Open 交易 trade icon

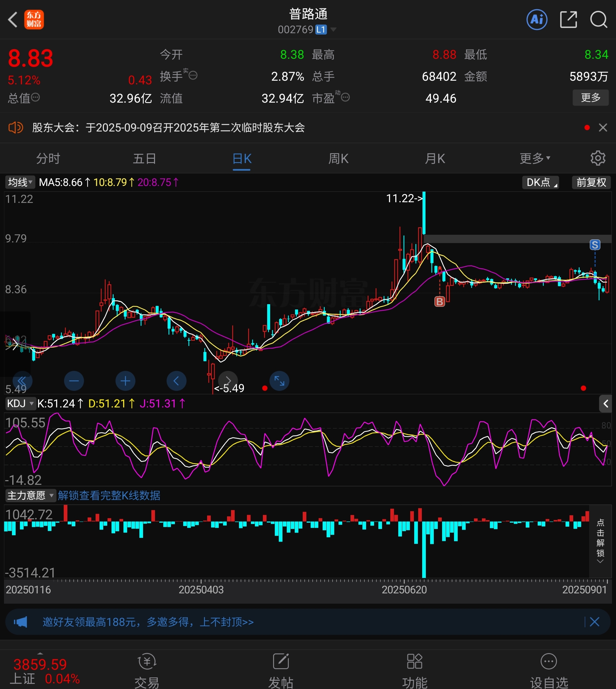[x=147, y=670]
